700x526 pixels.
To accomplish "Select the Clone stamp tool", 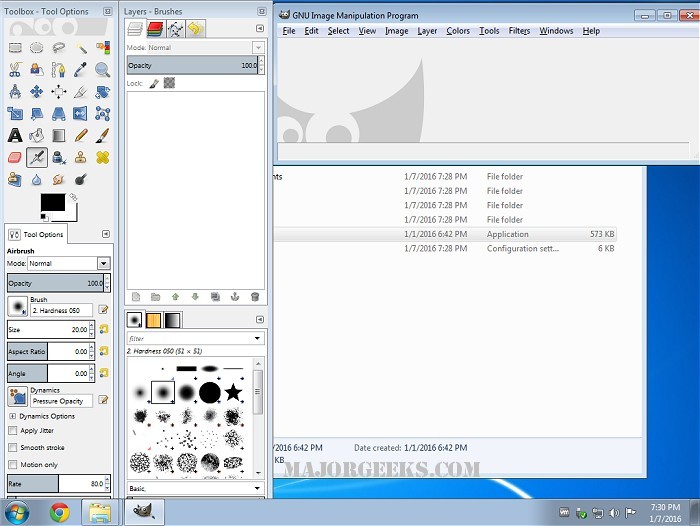I will [80, 157].
